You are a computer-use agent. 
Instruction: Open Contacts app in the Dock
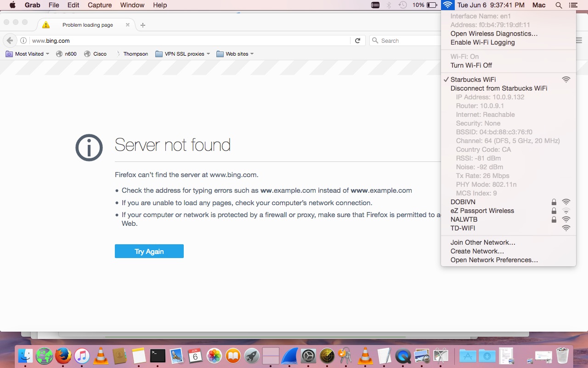point(119,356)
